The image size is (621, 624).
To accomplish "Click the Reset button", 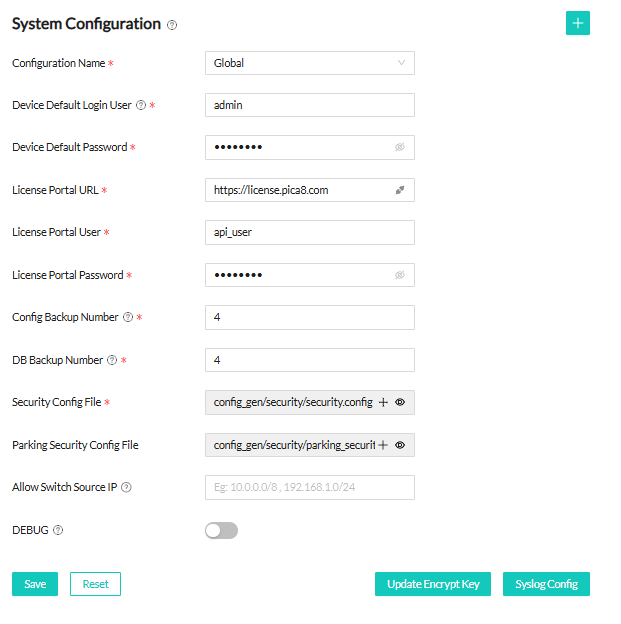I will pyautogui.click(x=95, y=584).
